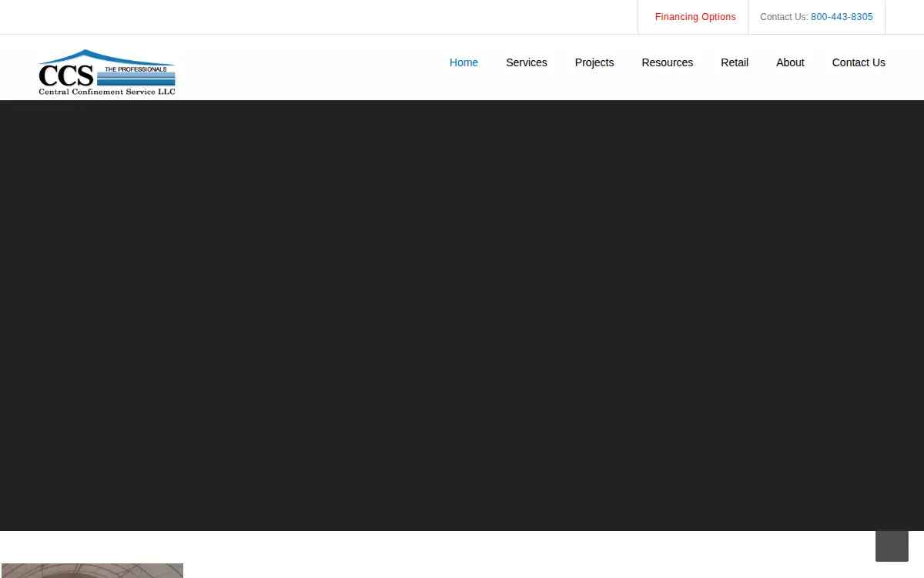924x578 pixels.
Task: Open the Retail menu item
Action: tap(735, 62)
